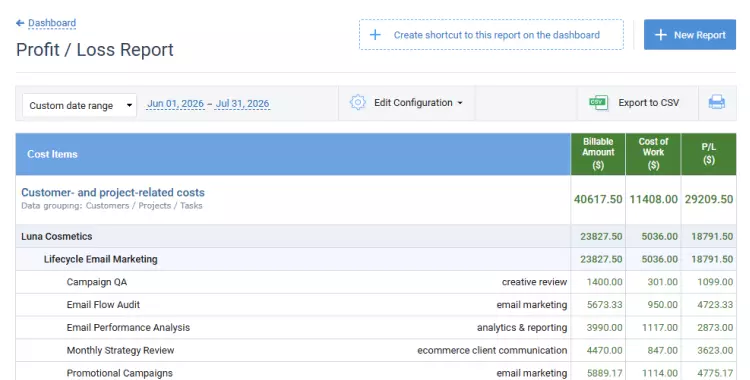
Task: Select the Jul 31, 2026 end date
Action: (x=242, y=104)
